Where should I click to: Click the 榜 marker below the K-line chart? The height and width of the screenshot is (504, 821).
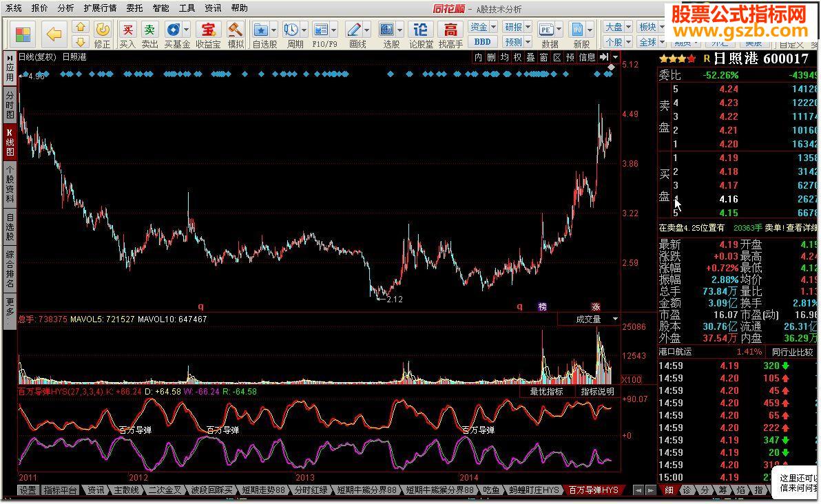[543, 306]
